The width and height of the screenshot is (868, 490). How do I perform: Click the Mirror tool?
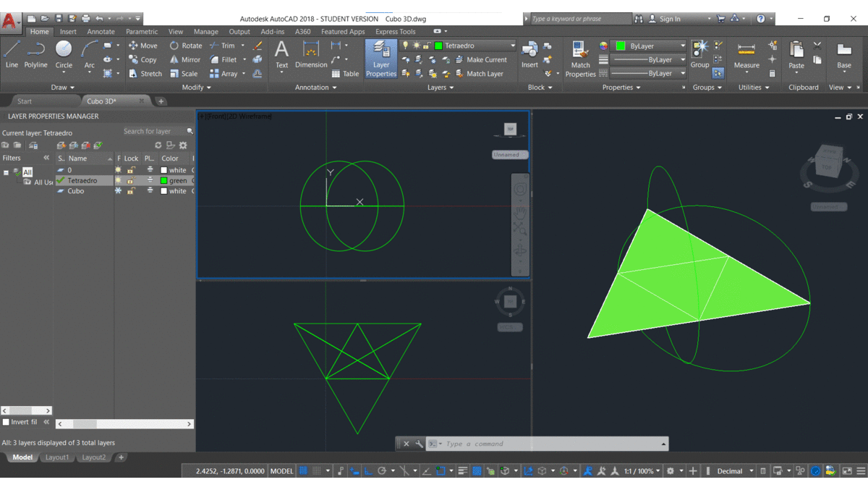(x=185, y=59)
